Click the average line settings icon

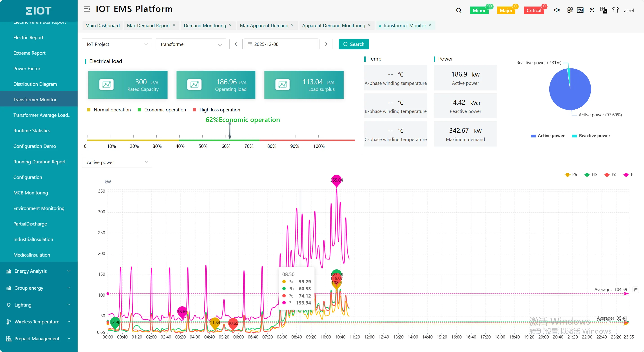pyautogui.click(x=635, y=289)
